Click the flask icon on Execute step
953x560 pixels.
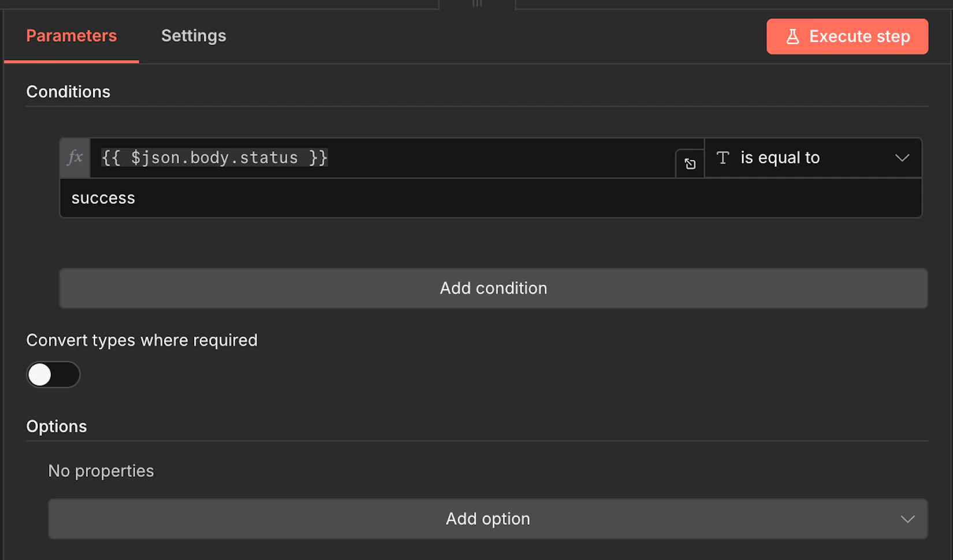coord(792,36)
